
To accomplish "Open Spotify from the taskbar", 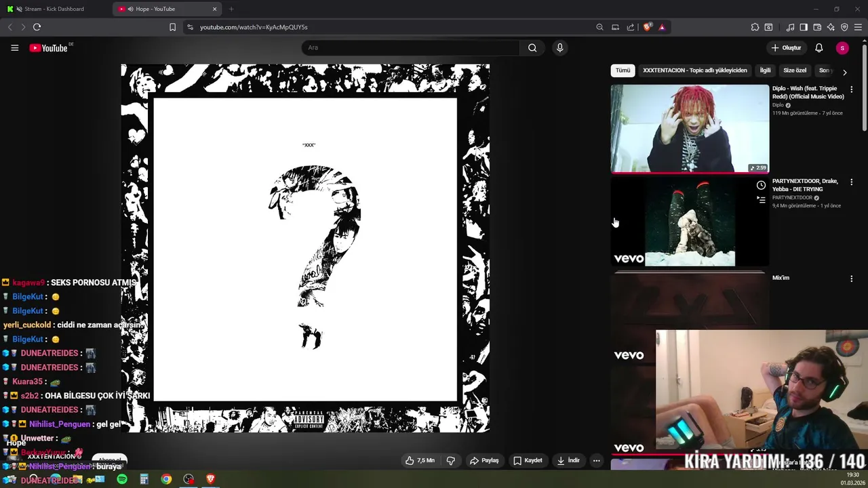I will click(122, 479).
